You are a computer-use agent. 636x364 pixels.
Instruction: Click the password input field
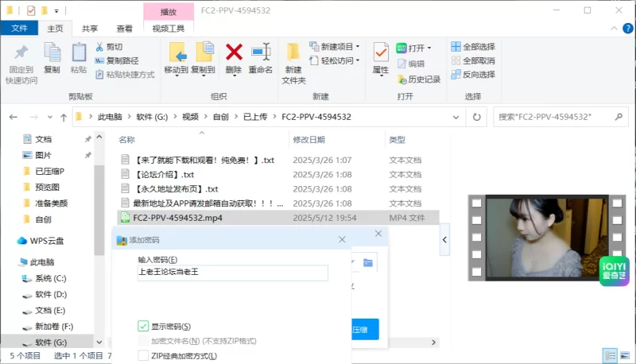(232, 273)
